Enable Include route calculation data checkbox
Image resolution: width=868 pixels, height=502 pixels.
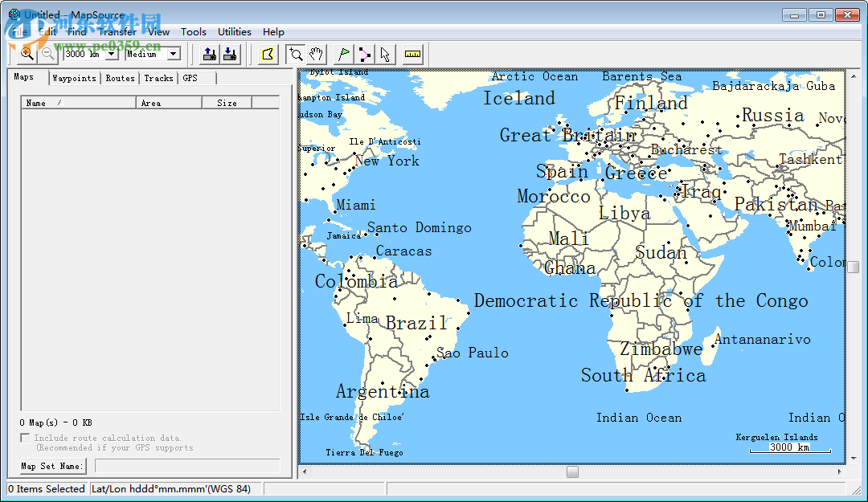coord(25,439)
